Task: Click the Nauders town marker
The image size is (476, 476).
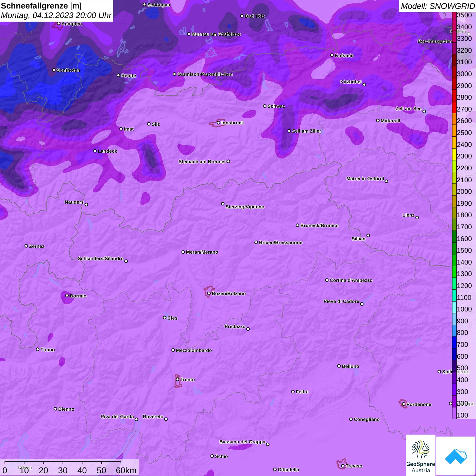Action: point(86,204)
